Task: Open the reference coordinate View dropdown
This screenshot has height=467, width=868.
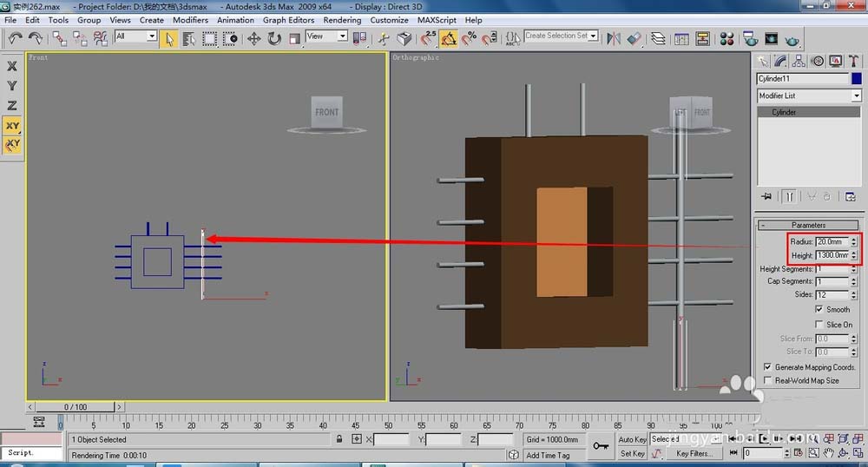Action: (326, 36)
